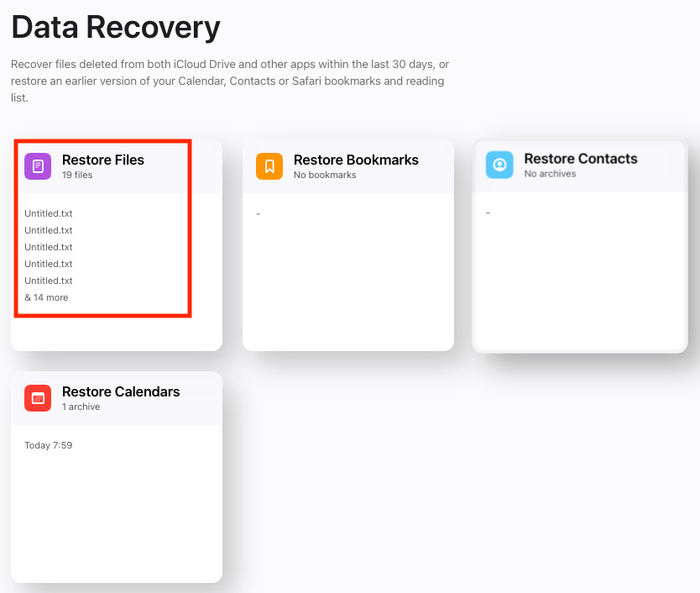The width and height of the screenshot is (700, 593).
Task: Click the blue Restore Contacts icon
Action: click(499, 165)
